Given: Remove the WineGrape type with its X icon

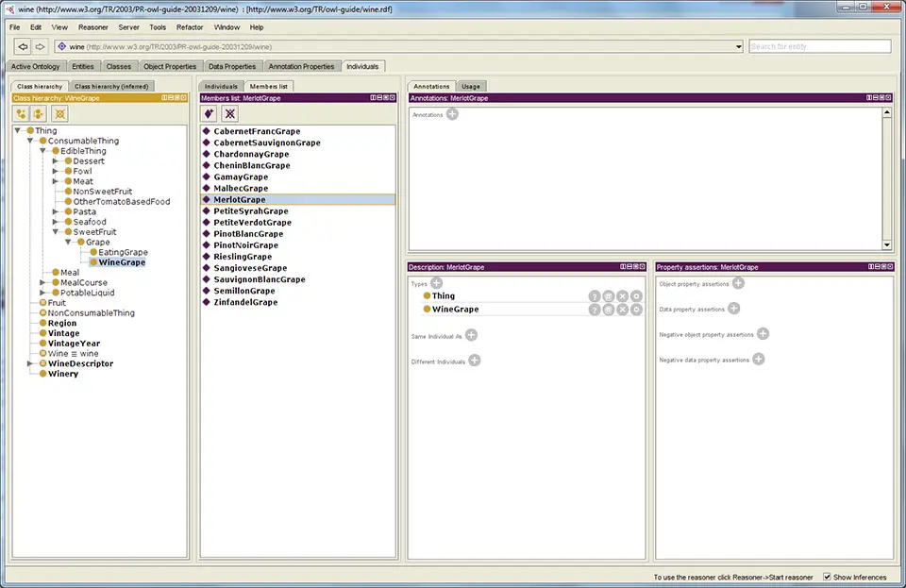Looking at the screenshot, I should pyautogui.click(x=622, y=310).
